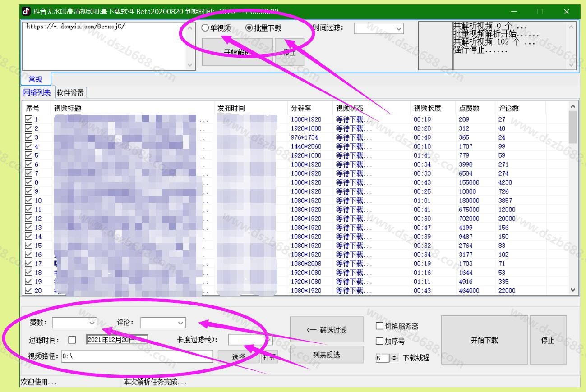This screenshot has height=392, width=586.
Task: Uncheck the checkbox for row 4
Action: 28,146
